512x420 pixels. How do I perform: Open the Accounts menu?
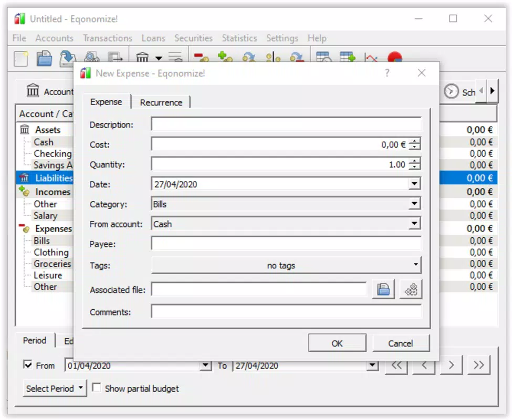54,38
